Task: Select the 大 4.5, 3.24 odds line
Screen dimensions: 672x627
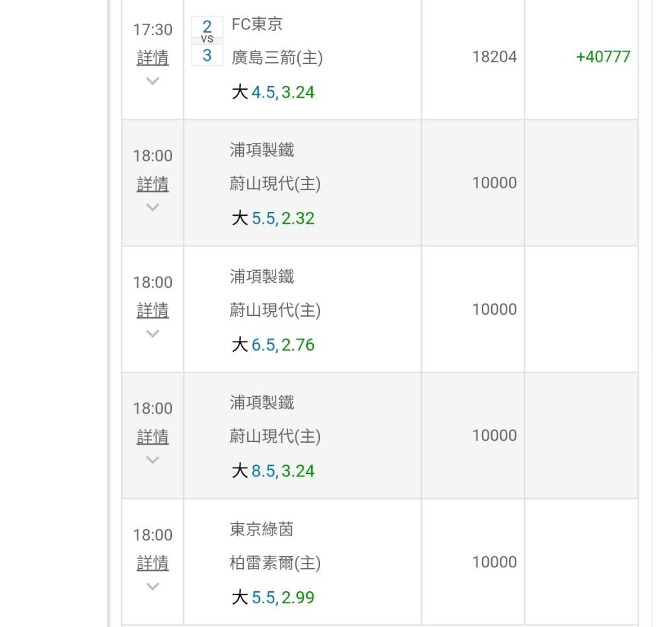Action: pyautogui.click(x=273, y=93)
